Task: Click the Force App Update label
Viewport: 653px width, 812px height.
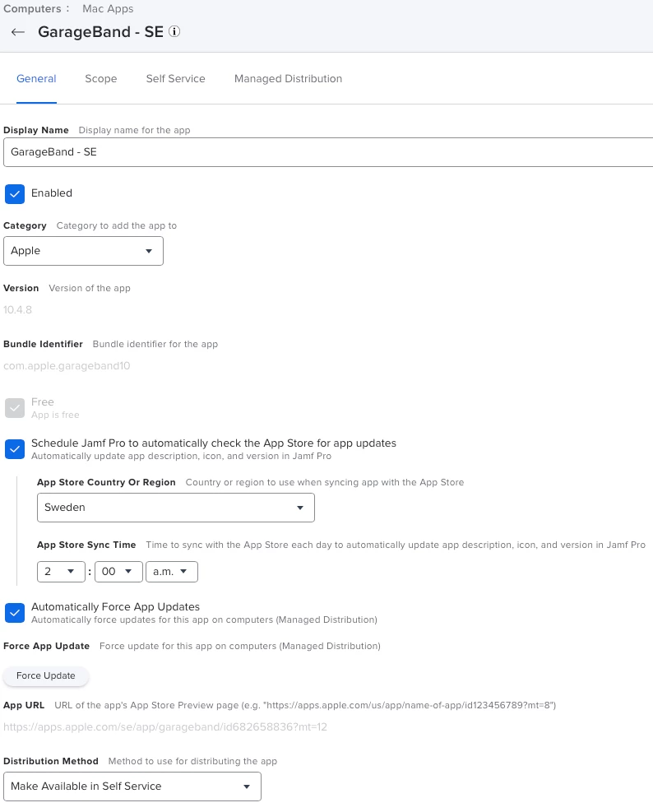Action: pos(47,647)
